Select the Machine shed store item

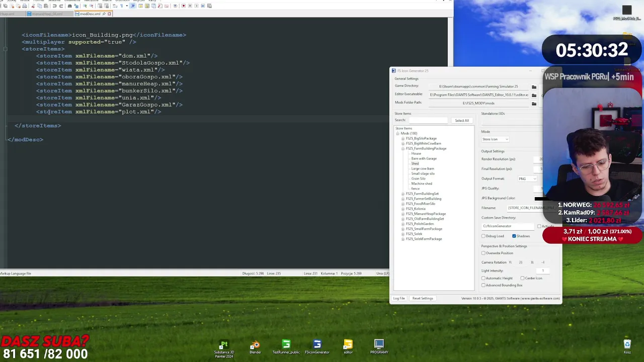(422, 184)
